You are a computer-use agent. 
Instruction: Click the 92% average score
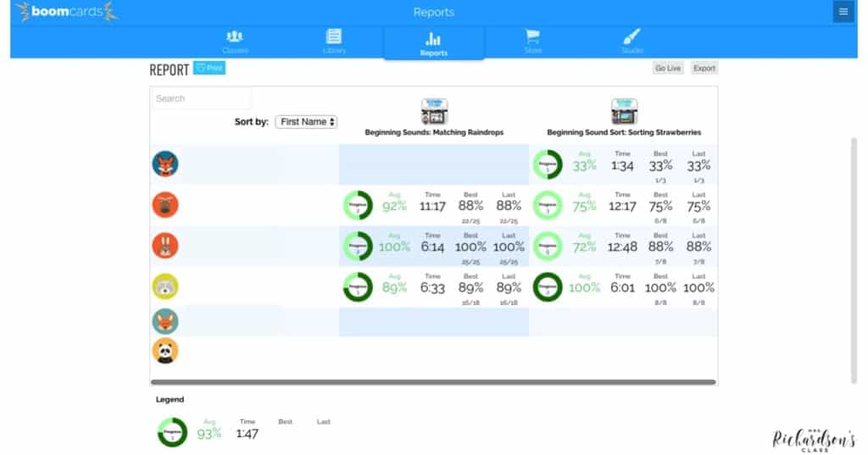point(394,207)
